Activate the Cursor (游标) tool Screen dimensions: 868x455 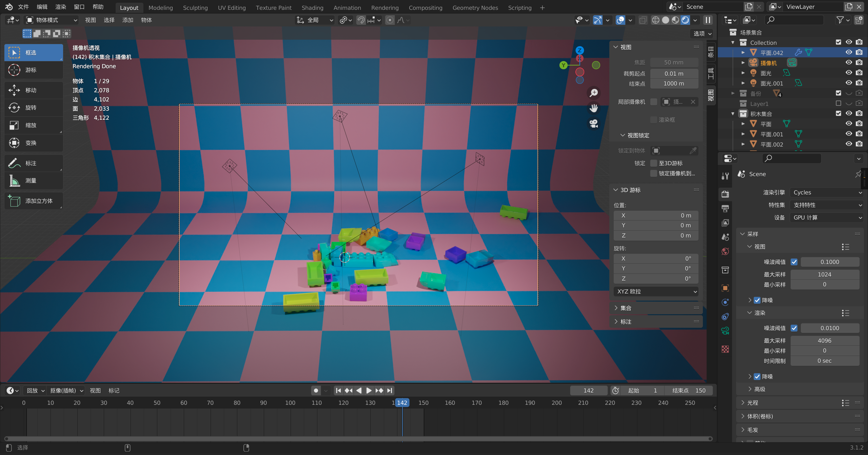(34, 70)
